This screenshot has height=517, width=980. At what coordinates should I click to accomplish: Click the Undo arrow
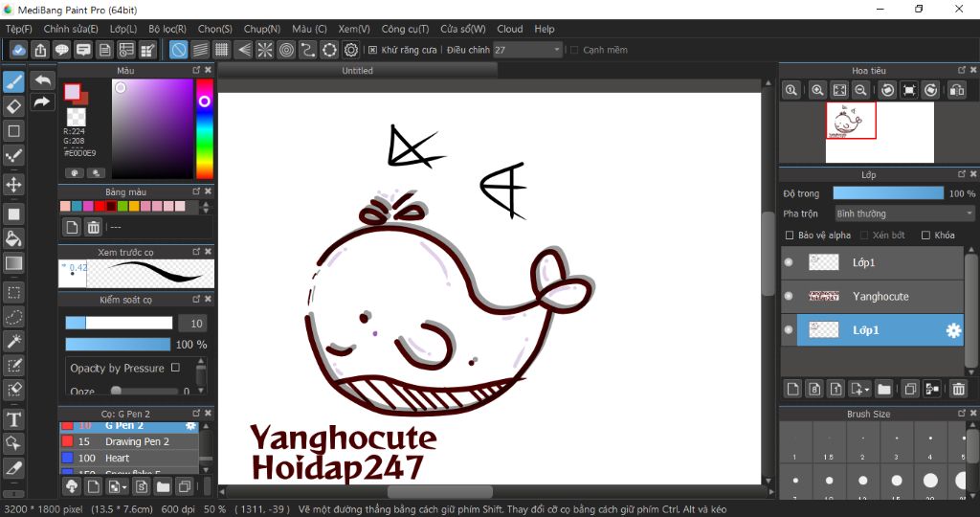42,80
